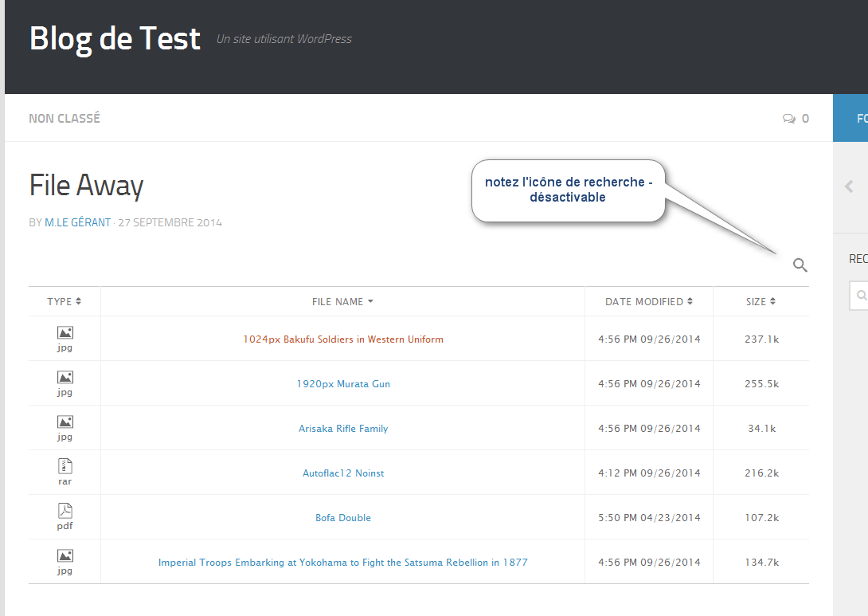Click the size value 134.7k
The height and width of the screenshot is (616, 868).
(x=762, y=563)
